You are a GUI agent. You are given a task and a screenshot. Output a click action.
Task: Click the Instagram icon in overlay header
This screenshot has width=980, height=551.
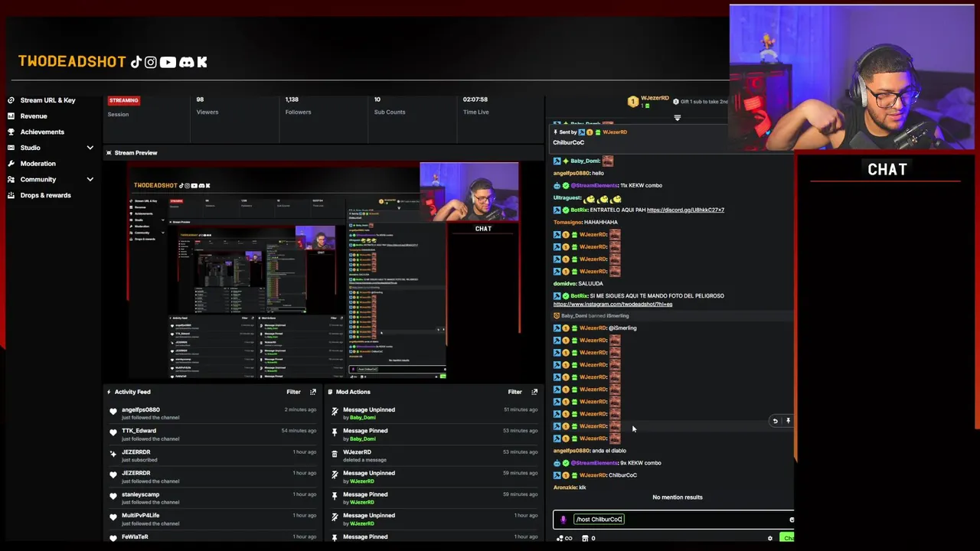click(x=151, y=62)
